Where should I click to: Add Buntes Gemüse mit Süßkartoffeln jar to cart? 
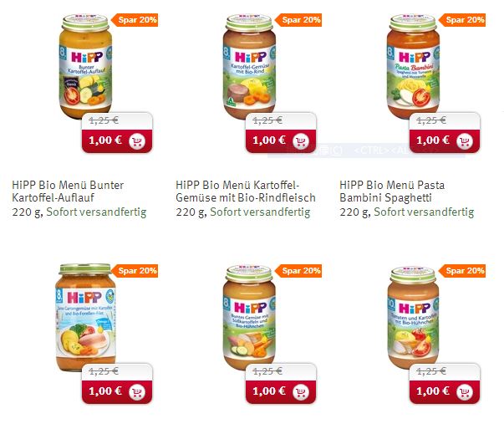pos(301,391)
